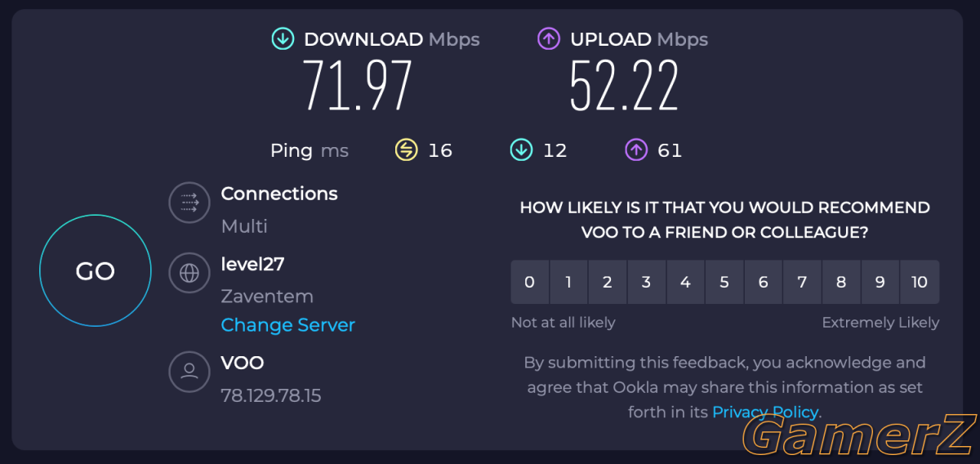Screen dimensions: 980x464
Task: Choose rating 9 on the scale
Action: [x=880, y=282]
